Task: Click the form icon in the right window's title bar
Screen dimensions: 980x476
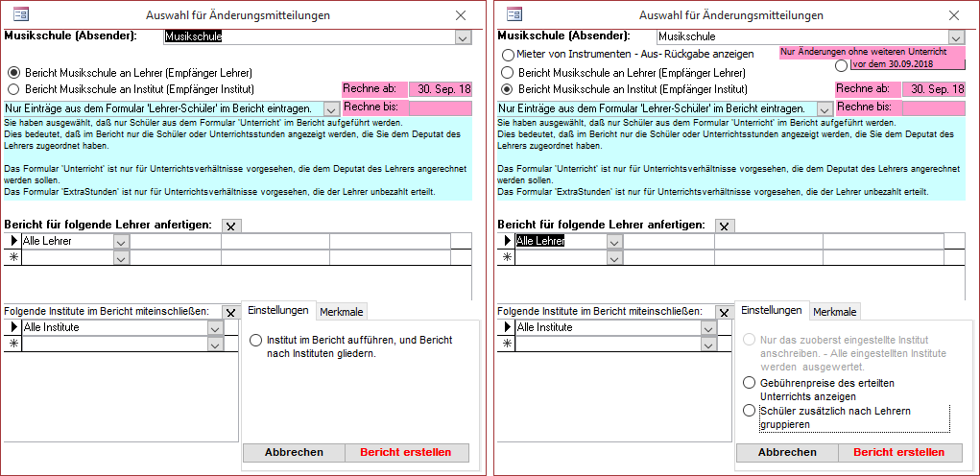Action: tap(514, 14)
